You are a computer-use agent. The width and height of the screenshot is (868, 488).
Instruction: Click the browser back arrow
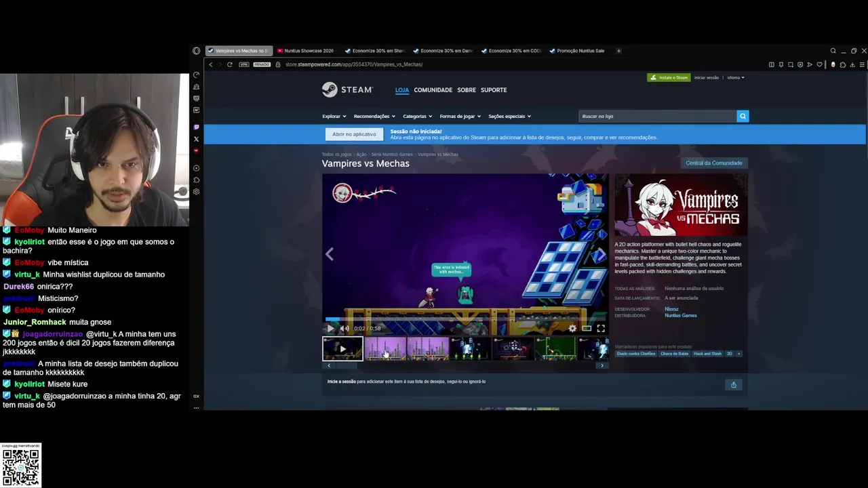click(211, 64)
